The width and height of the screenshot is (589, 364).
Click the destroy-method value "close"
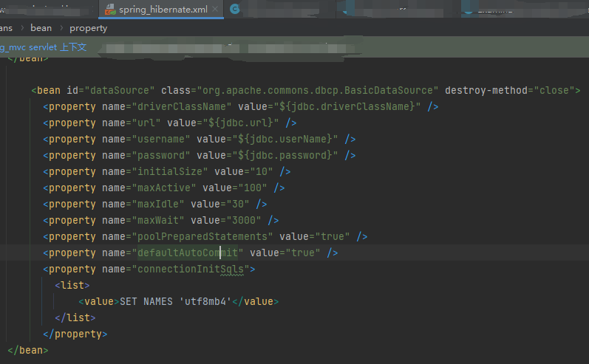coord(554,90)
